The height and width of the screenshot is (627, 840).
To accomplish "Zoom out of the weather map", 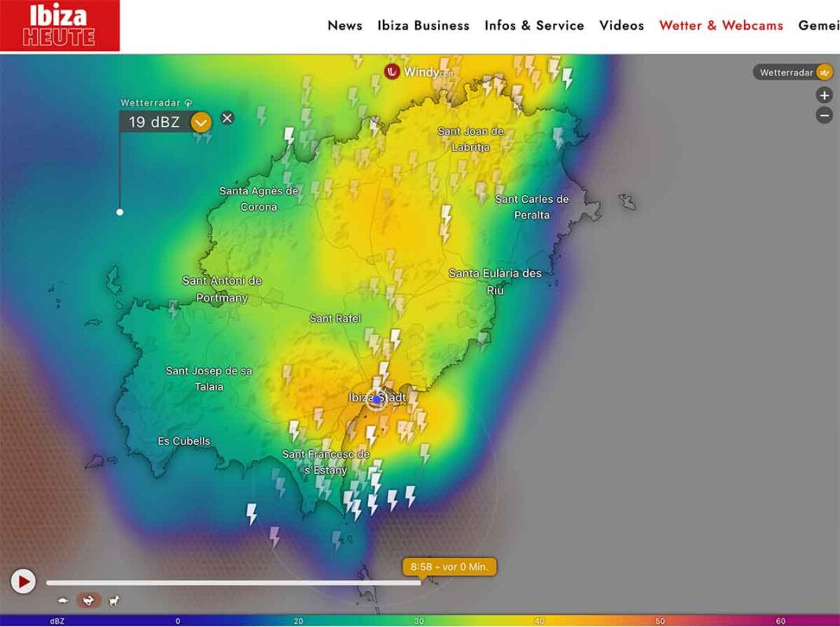I will 823,115.
